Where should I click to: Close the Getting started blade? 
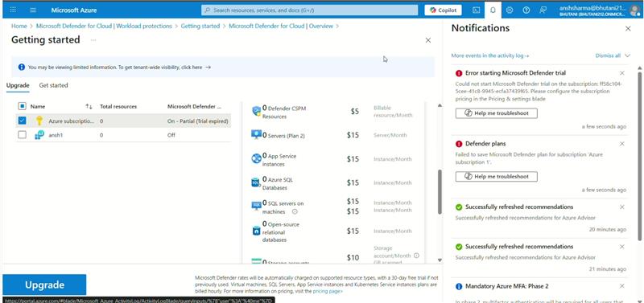428,40
